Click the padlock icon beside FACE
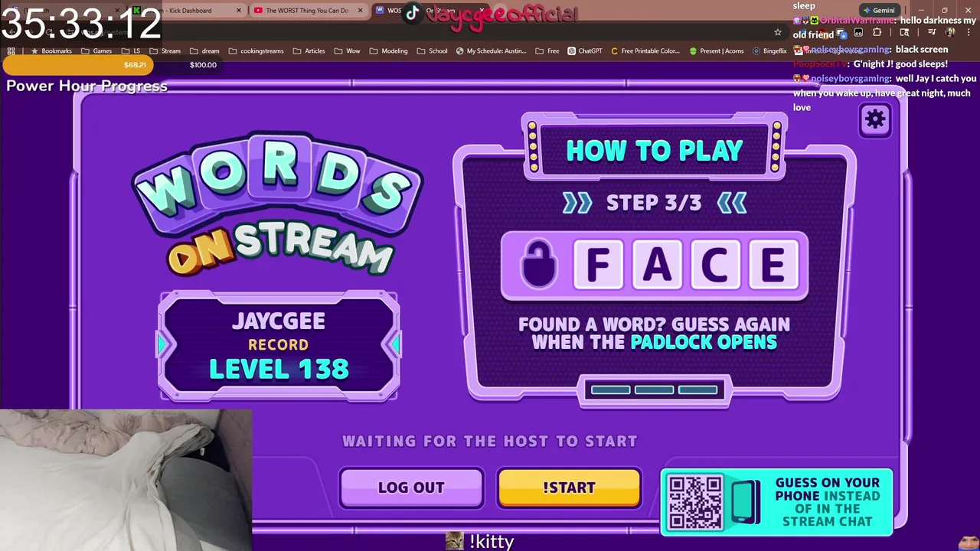Viewport: 980px width, 551px height. [538, 263]
